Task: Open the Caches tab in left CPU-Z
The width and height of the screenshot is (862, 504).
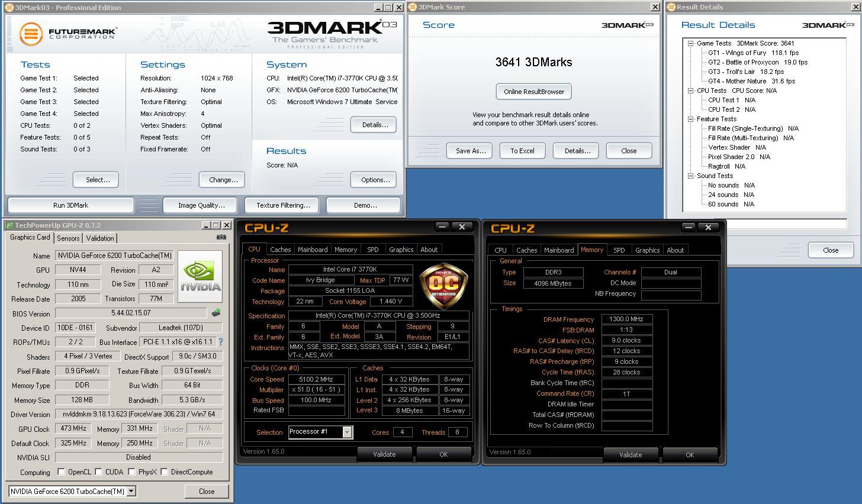Action: tap(280, 250)
